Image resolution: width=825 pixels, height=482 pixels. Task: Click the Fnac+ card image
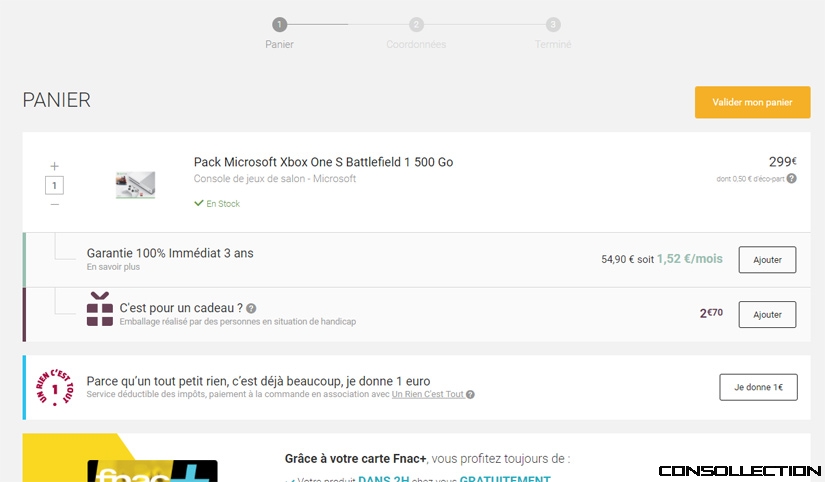click(153, 471)
